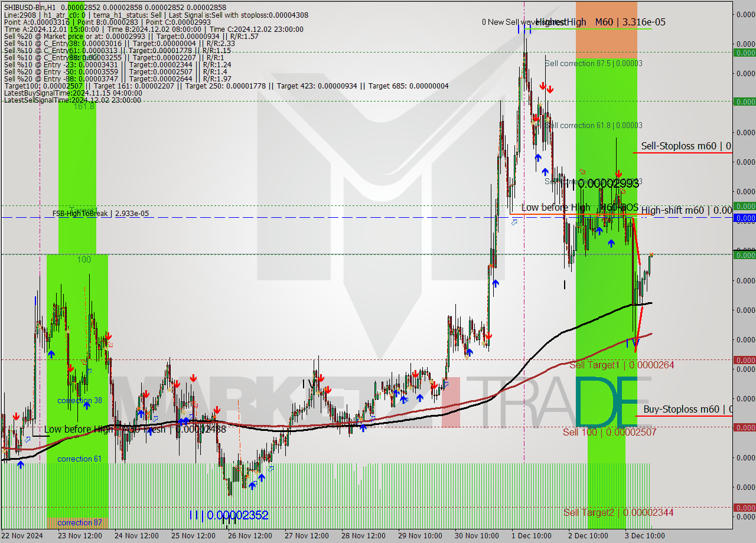The height and width of the screenshot is (543, 756).
Task: Click the 'Sell correction 61.8 | 0.00003' label
Action: [594, 125]
